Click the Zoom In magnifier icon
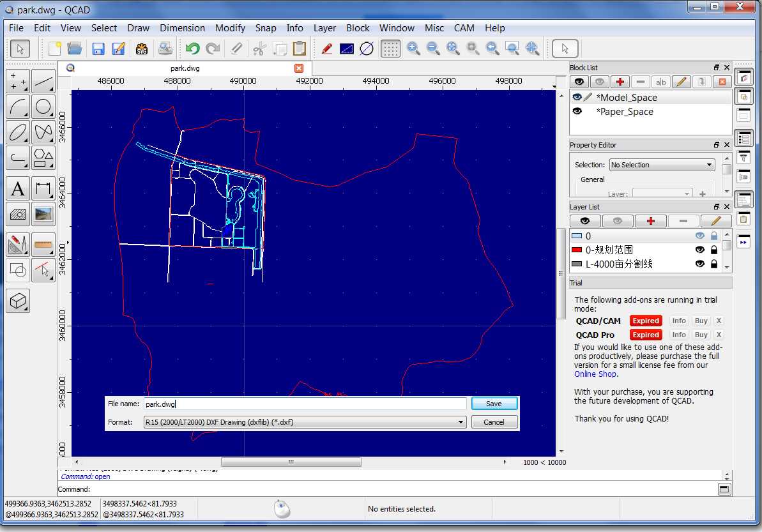The height and width of the screenshot is (532, 762). tap(413, 49)
